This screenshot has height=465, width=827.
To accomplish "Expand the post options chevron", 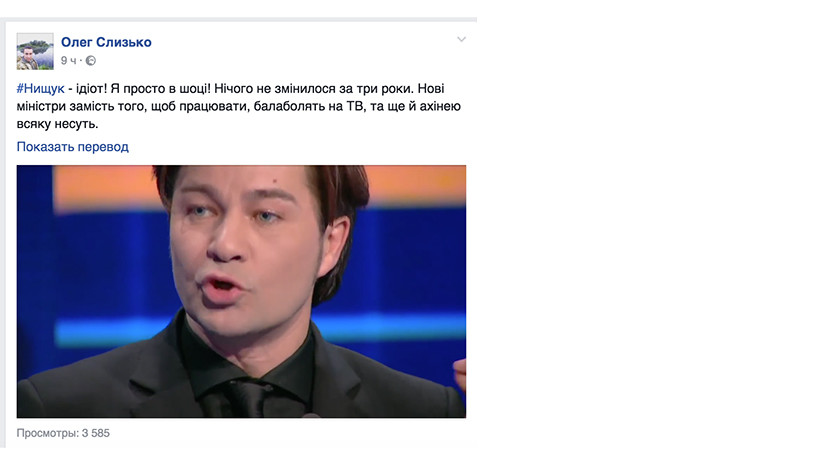I will [x=461, y=40].
